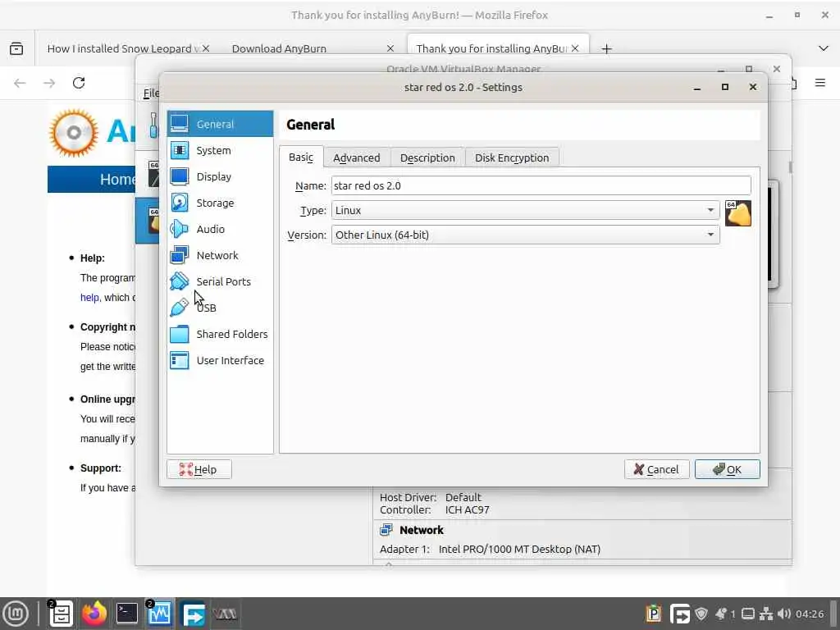840x630 pixels.
Task: Open Firefox hamburger application menu
Action: click(x=820, y=83)
